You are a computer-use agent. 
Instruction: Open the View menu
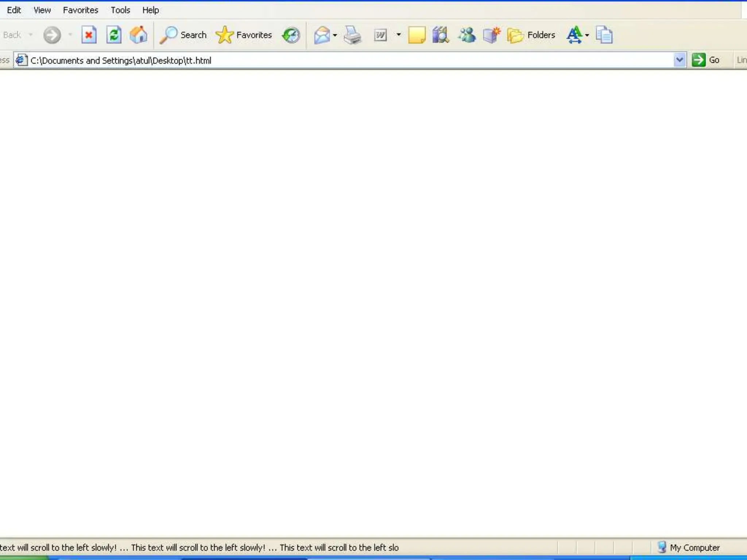pyautogui.click(x=42, y=10)
